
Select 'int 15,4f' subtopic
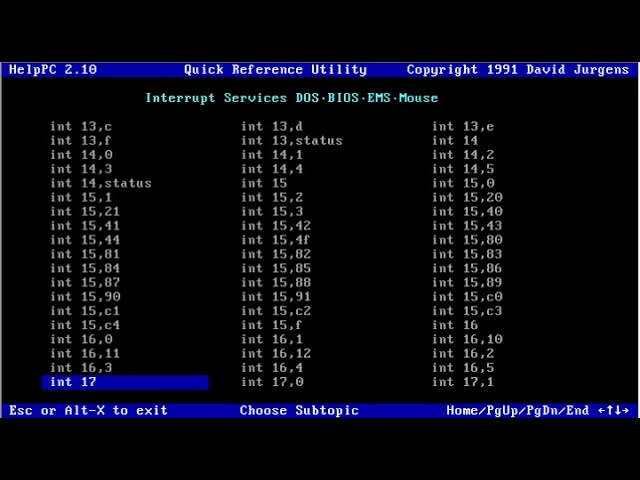[x=276, y=240]
